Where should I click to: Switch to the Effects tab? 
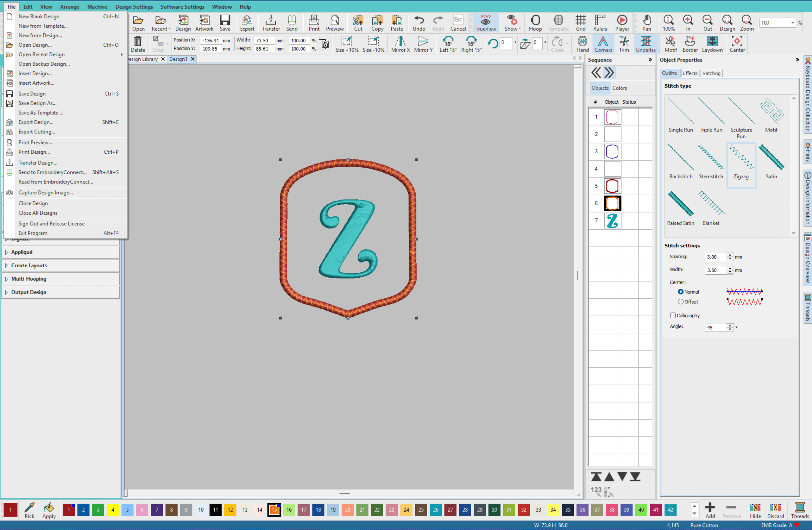tap(690, 73)
